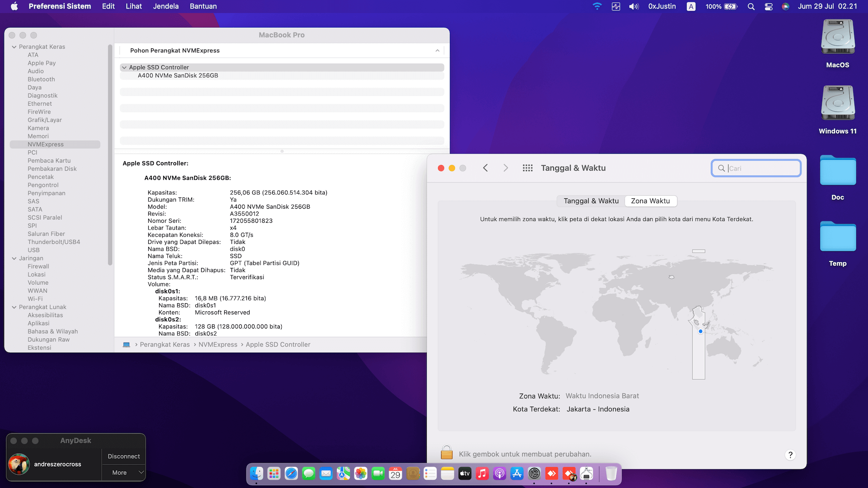Open Podcasts from the dock
868x488 pixels.
point(500,474)
